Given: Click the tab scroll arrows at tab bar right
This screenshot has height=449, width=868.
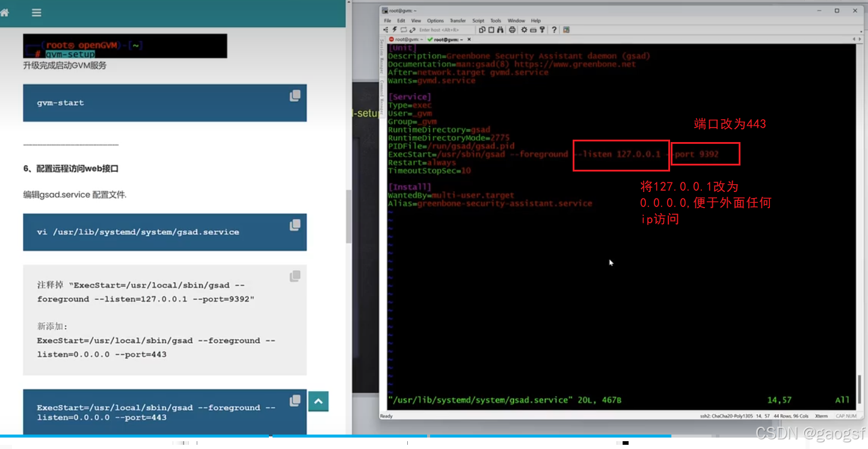Looking at the screenshot, I should coord(856,39).
